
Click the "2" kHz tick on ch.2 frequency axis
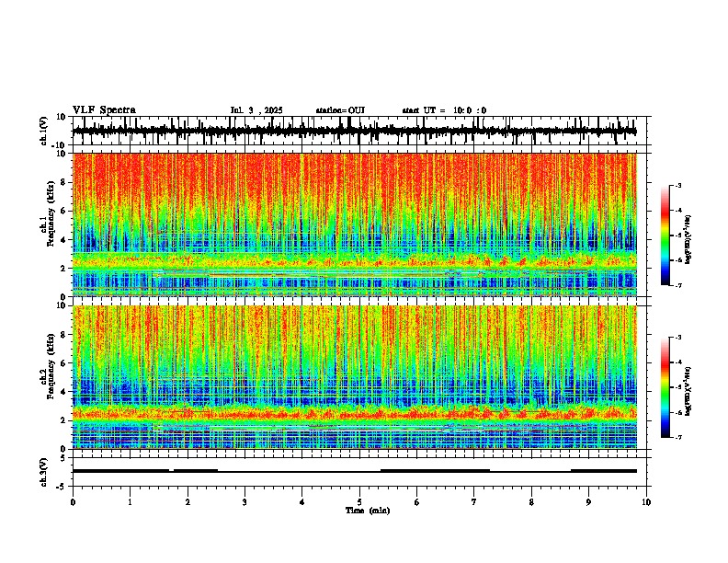(x=63, y=420)
